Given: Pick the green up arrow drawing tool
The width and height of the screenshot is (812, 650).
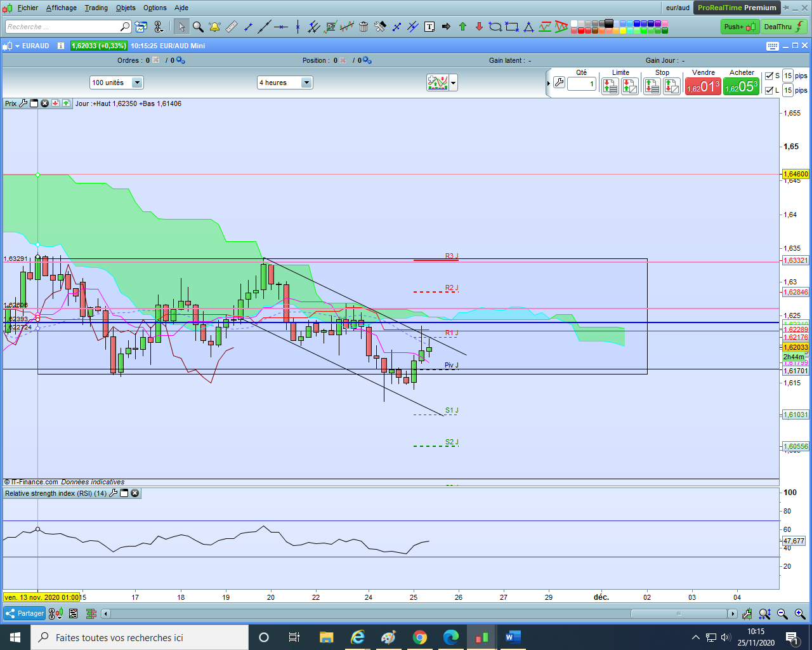Looking at the screenshot, I should coord(462,27).
